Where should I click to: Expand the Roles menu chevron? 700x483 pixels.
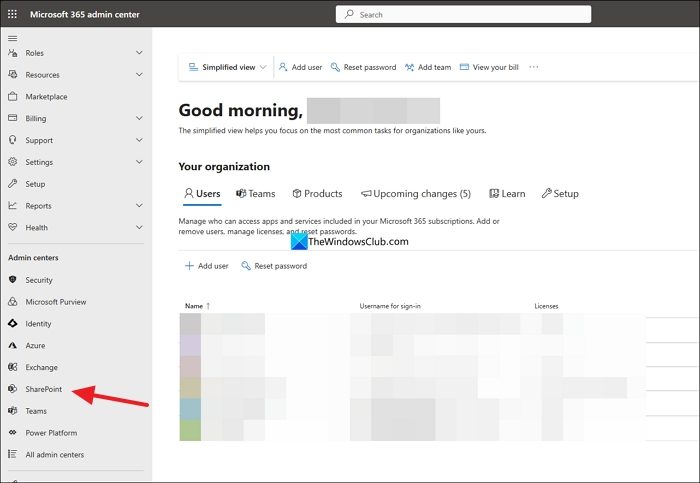coord(139,53)
